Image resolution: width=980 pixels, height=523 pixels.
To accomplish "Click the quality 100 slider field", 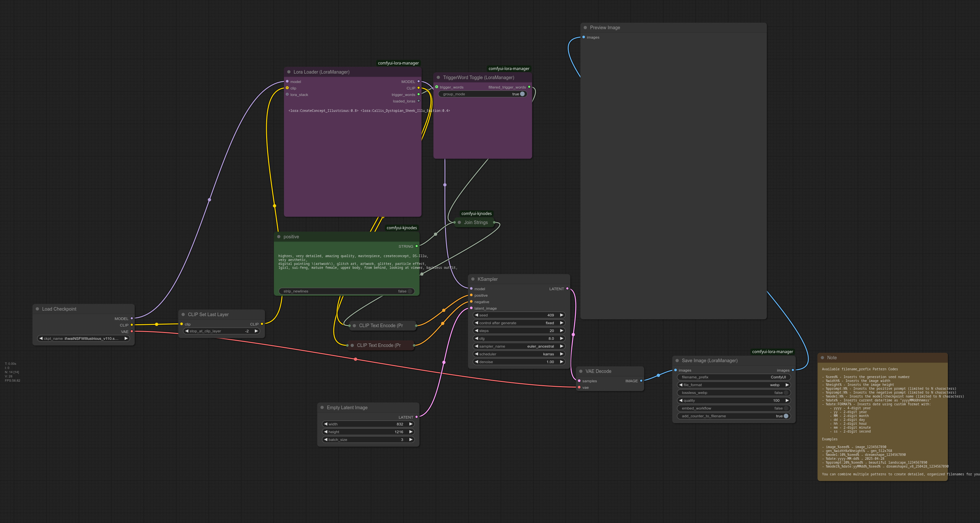I will pyautogui.click(x=734, y=400).
